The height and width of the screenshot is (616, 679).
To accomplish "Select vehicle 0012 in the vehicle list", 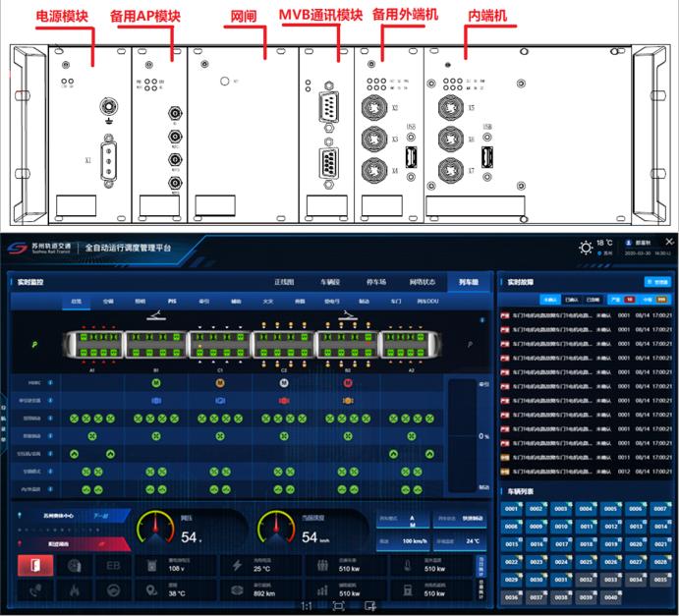I will click(x=611, y=527).
